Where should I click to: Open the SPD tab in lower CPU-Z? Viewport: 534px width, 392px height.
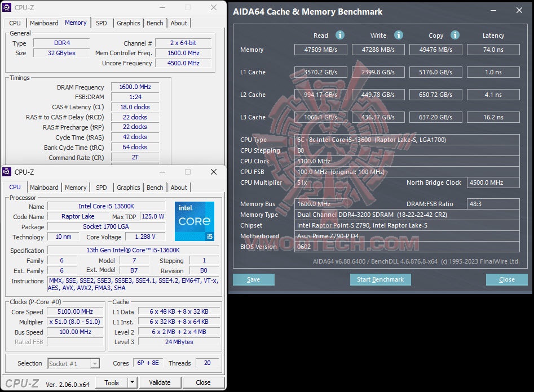click(101, 188)
